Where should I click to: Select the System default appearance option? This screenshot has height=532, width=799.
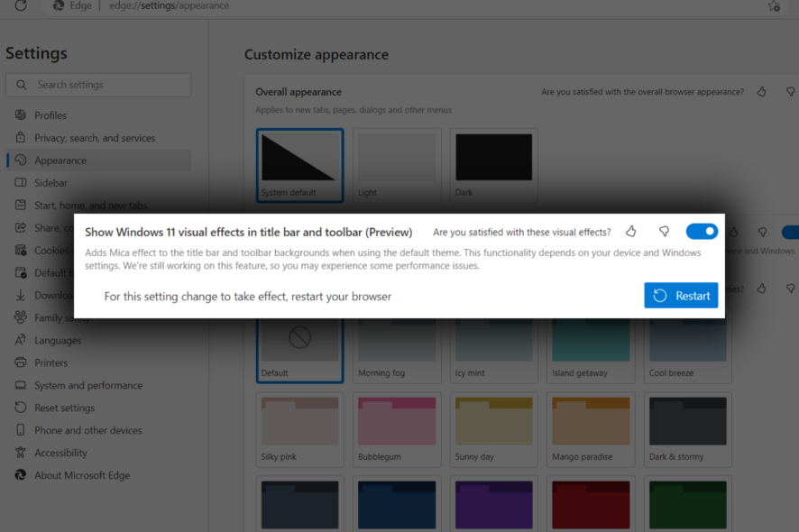coord(299,164)
